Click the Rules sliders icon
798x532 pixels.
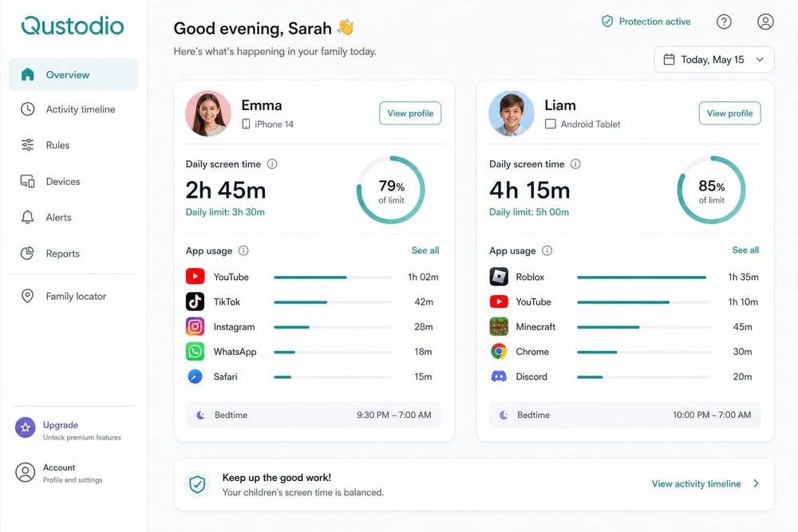[x=27, y=145]
